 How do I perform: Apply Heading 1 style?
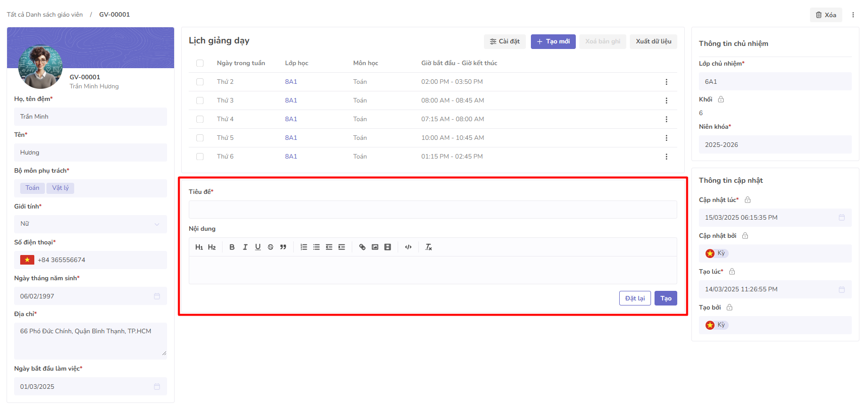click(199, 247)
